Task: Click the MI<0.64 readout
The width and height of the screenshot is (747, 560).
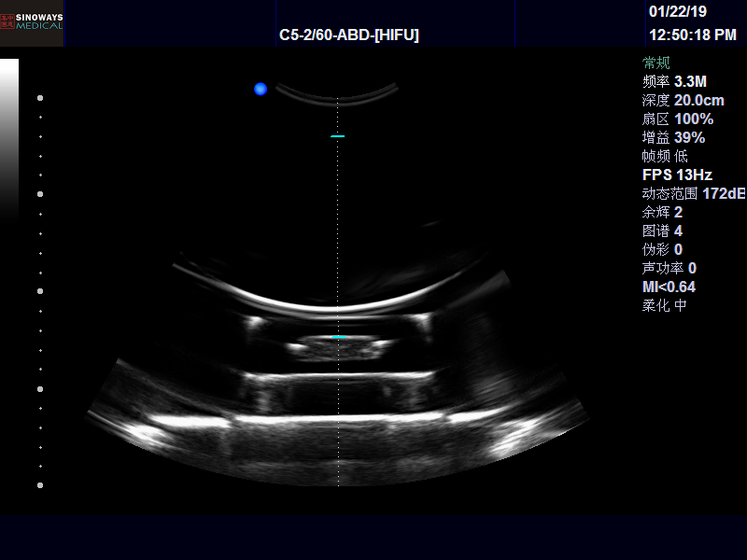Action: pos(669,287)
